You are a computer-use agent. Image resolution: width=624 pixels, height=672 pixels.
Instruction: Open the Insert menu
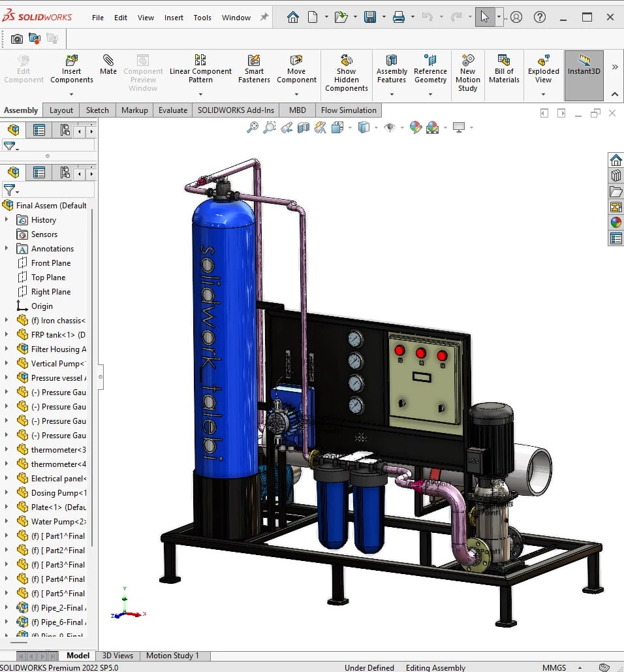tap(174, 18)
